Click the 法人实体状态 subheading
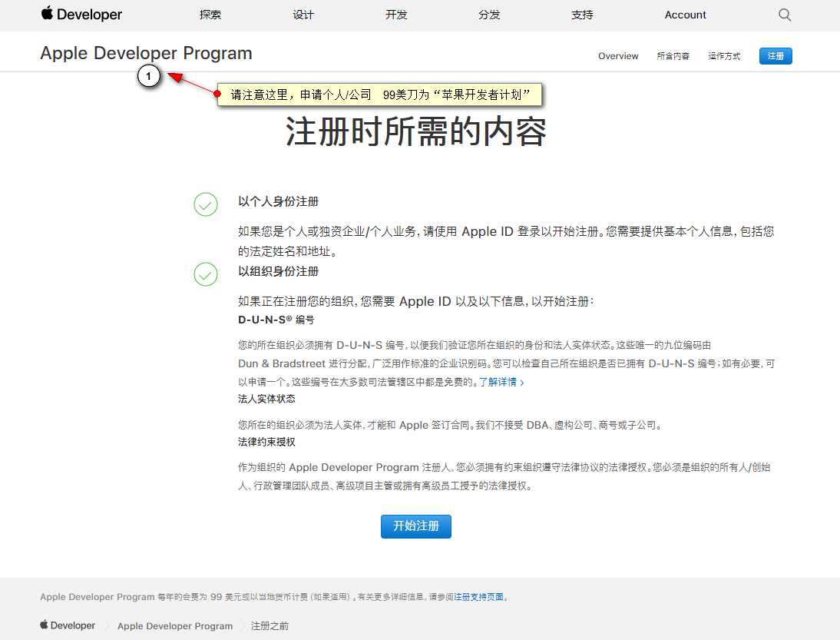This screenshot has width=840, height=640. tap(266, 399)
